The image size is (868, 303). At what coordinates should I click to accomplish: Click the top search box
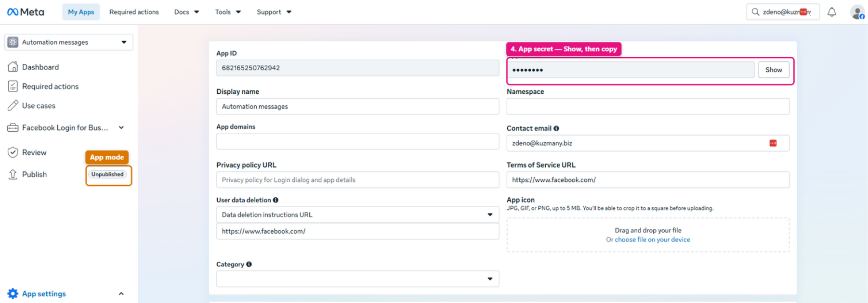[x=783, y=12]
